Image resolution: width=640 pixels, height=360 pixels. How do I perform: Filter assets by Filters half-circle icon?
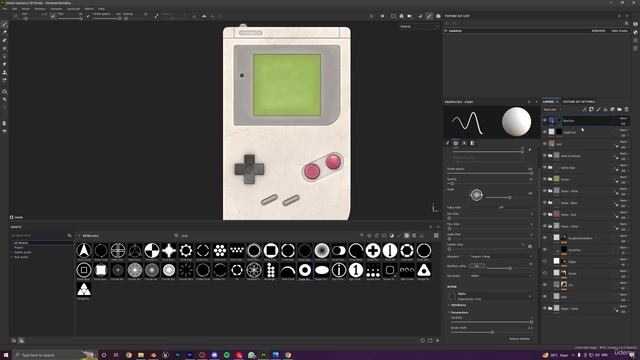[392, 236]
